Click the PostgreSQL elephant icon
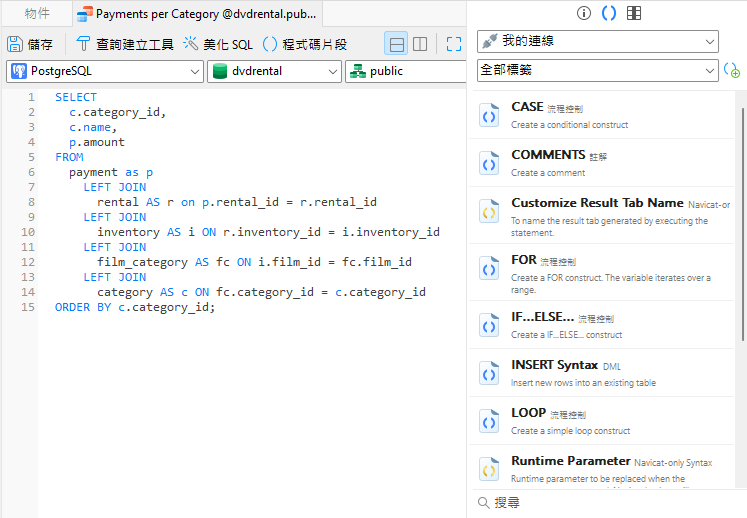 click(x=19, y=71)
